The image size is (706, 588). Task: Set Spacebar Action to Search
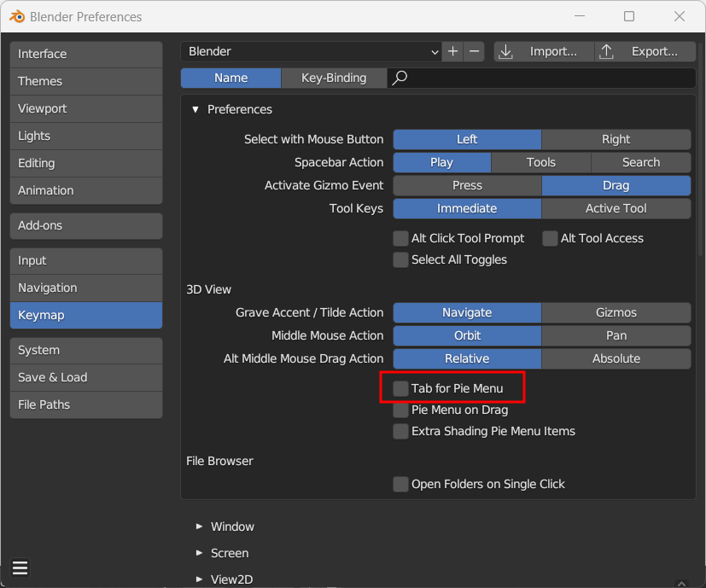point(641,162)
